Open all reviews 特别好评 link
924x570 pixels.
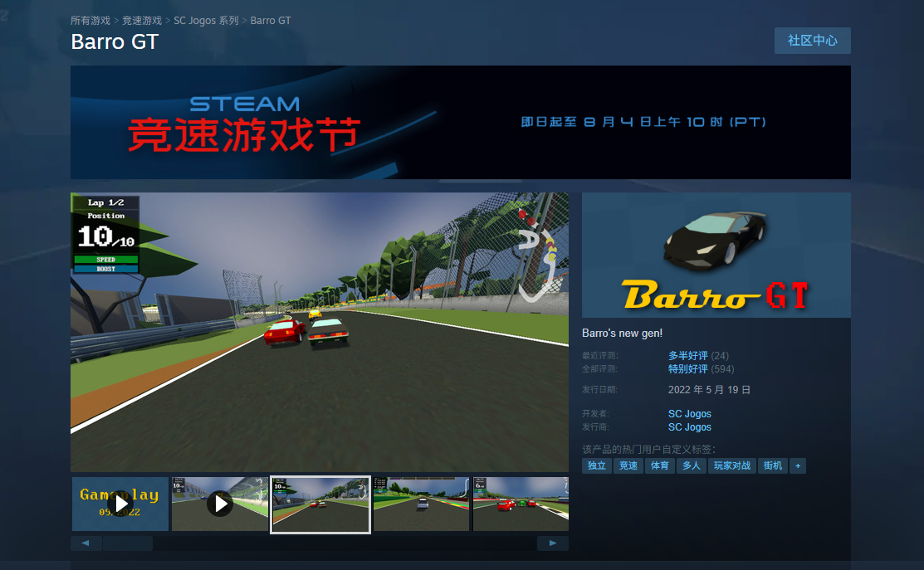tap(687, 369)
